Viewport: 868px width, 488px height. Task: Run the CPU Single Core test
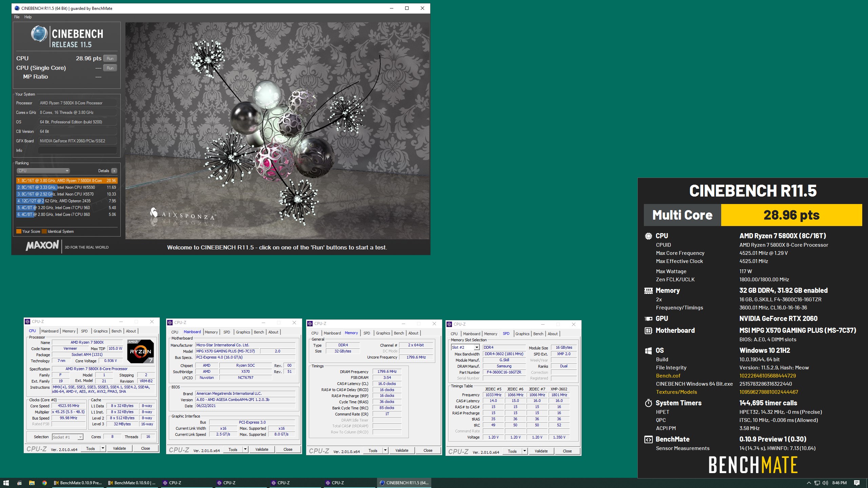[x=110, y=68]
